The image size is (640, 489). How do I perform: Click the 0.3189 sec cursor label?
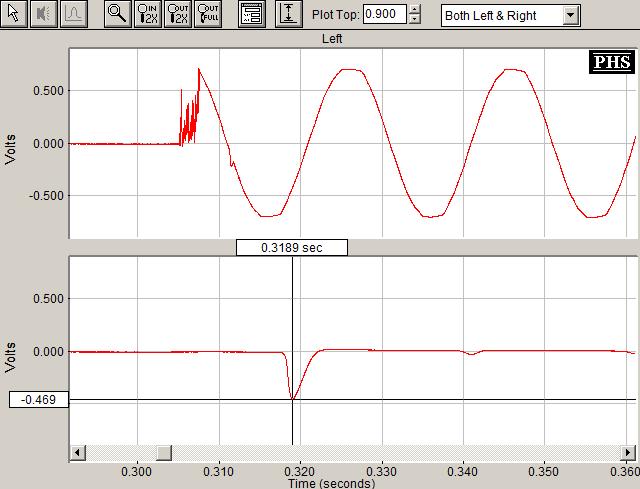292,248
